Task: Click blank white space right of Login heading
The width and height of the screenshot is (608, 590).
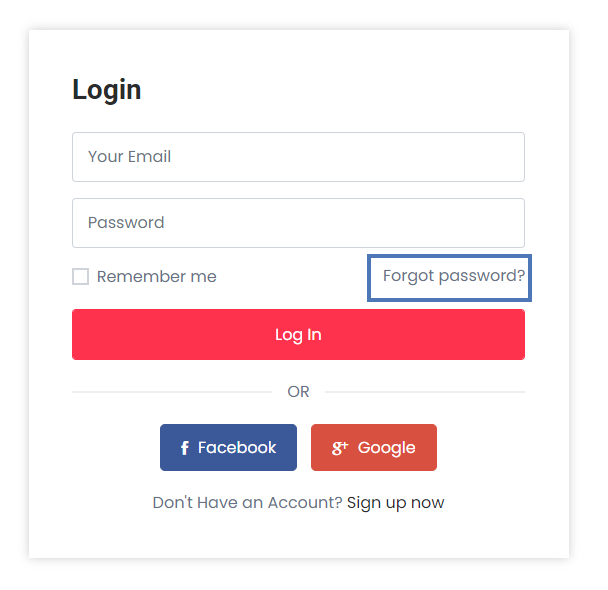Action: (x=350, y=90)
